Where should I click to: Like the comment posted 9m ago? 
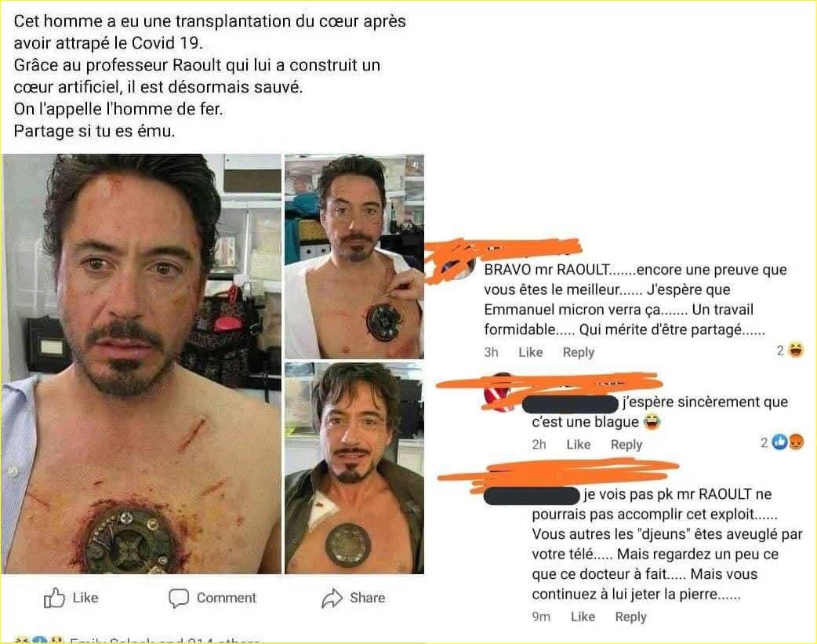point(583,617)
